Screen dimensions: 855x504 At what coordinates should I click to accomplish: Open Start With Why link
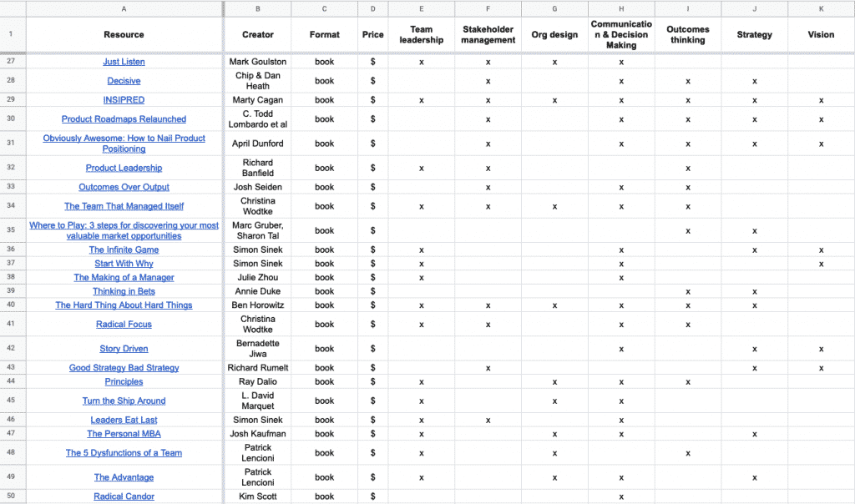tap(124, 263)
